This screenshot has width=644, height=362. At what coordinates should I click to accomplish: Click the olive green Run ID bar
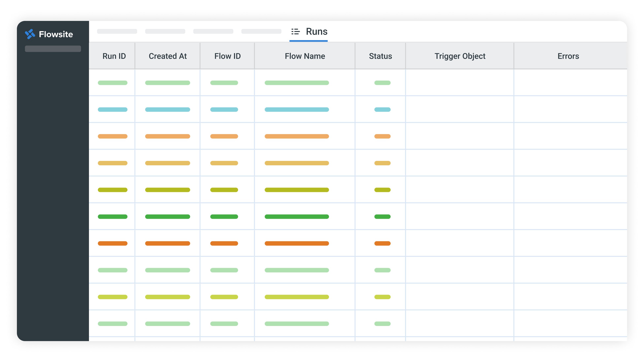[112, 190]
